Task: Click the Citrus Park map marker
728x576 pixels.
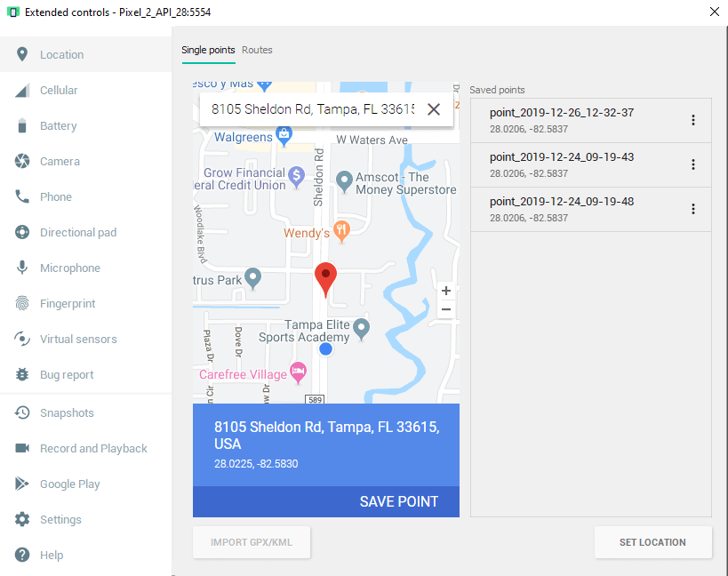Action: [253, 278]
